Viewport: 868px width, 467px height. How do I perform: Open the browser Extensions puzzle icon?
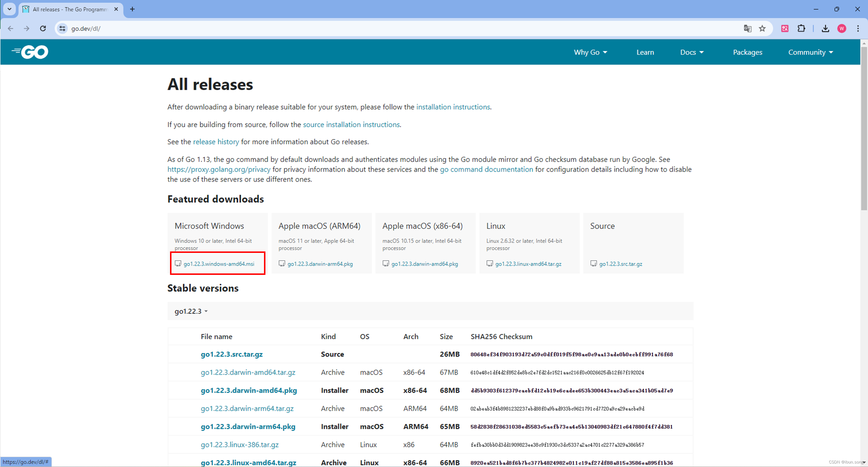click(801, 29)
